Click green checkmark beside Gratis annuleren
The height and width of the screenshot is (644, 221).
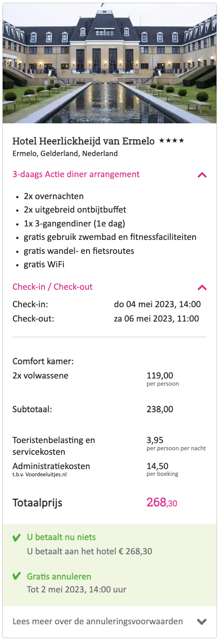click(17, 576)
